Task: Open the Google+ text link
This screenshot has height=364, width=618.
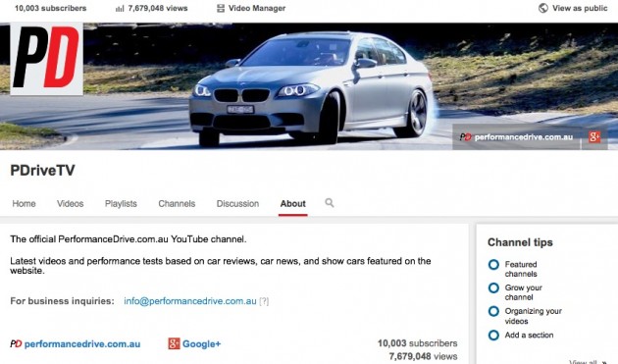Action: (201, 344)
